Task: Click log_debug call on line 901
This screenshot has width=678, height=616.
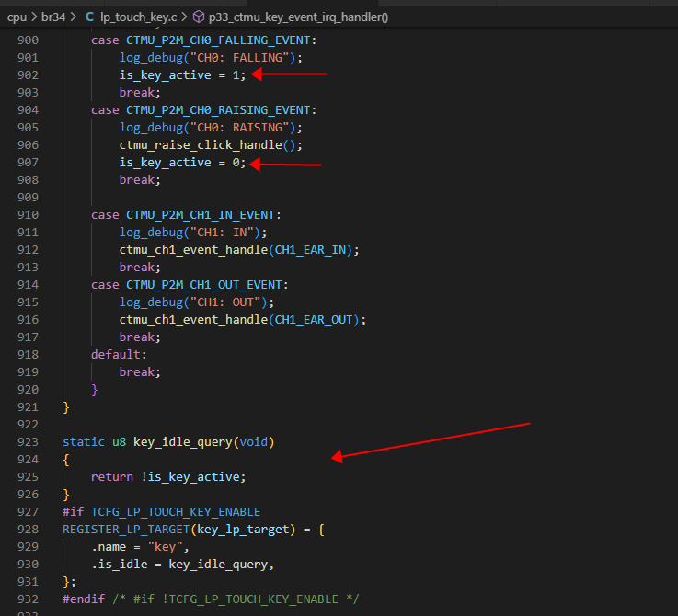Action: 211,58
